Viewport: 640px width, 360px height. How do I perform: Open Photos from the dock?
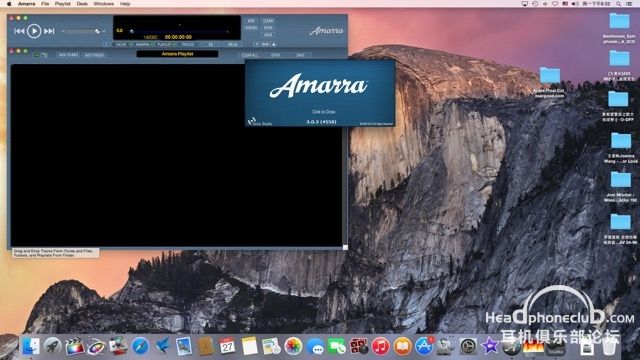click(x=293, y=347)
